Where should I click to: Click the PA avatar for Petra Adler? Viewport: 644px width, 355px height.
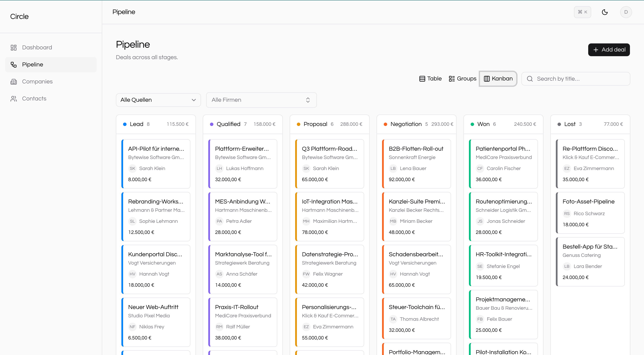219,221
